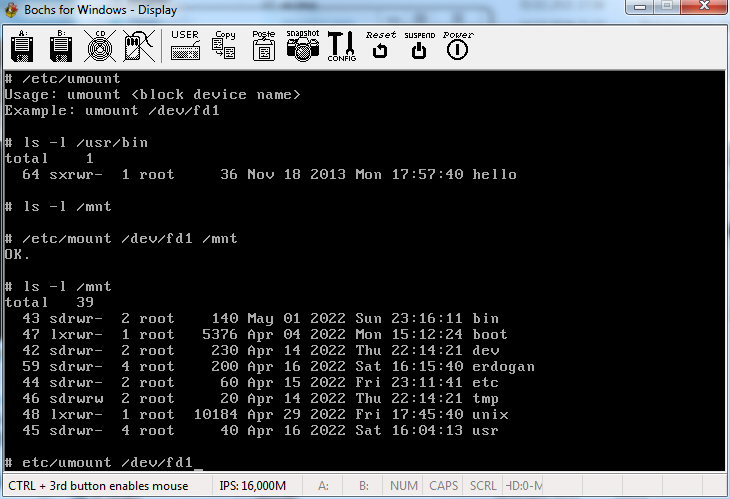The width and height of the screenshot is (730, 499).
Task: Click the floppy drive A: icon
Action: 22,46
